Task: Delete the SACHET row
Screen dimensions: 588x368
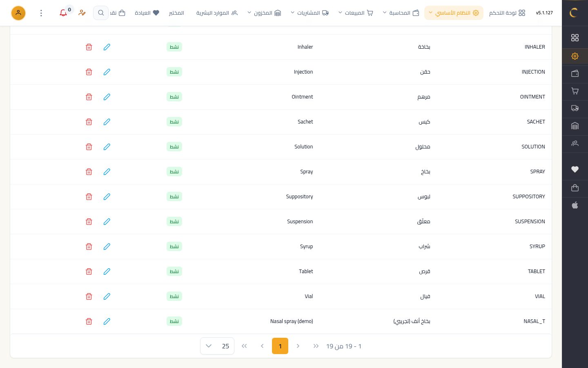Action: pyautogui.click(x=89, y=122)
